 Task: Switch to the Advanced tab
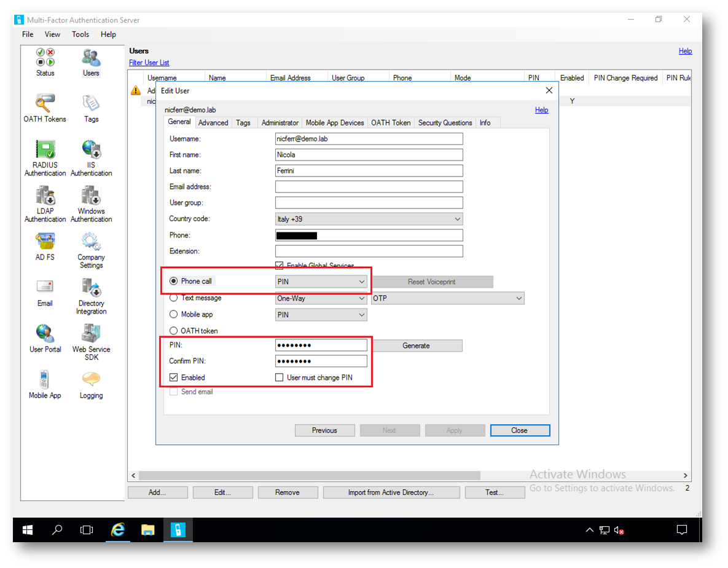tap(213, 122)
